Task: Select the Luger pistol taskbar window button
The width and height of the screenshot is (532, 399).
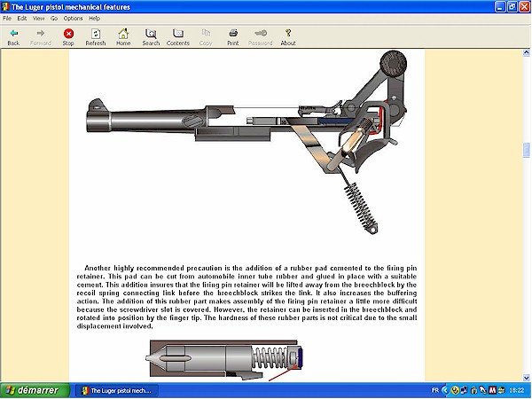Action: [116, 390]
